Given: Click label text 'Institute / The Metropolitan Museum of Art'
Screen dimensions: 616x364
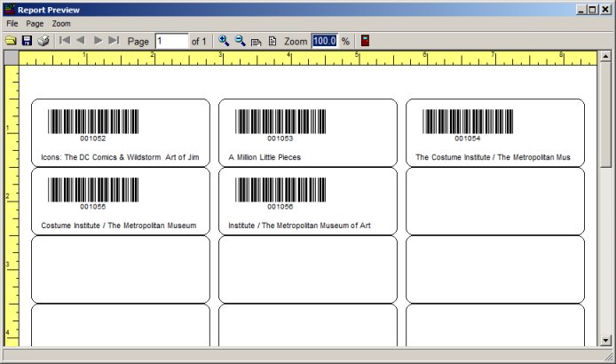Looking at the screenshot, I should (x=299, y=226).
